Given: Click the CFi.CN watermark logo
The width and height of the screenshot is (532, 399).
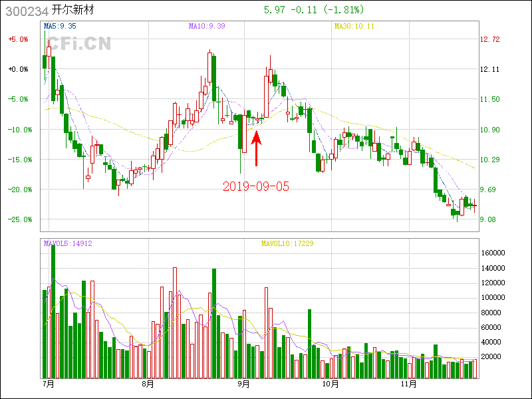Looking at the screenshot, I should [x=78, y=44].
